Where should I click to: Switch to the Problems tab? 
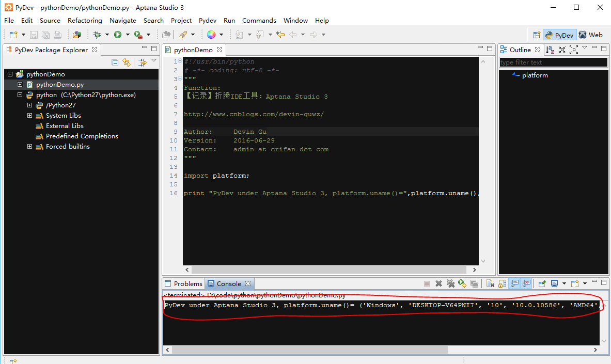(x=183, y=283)
